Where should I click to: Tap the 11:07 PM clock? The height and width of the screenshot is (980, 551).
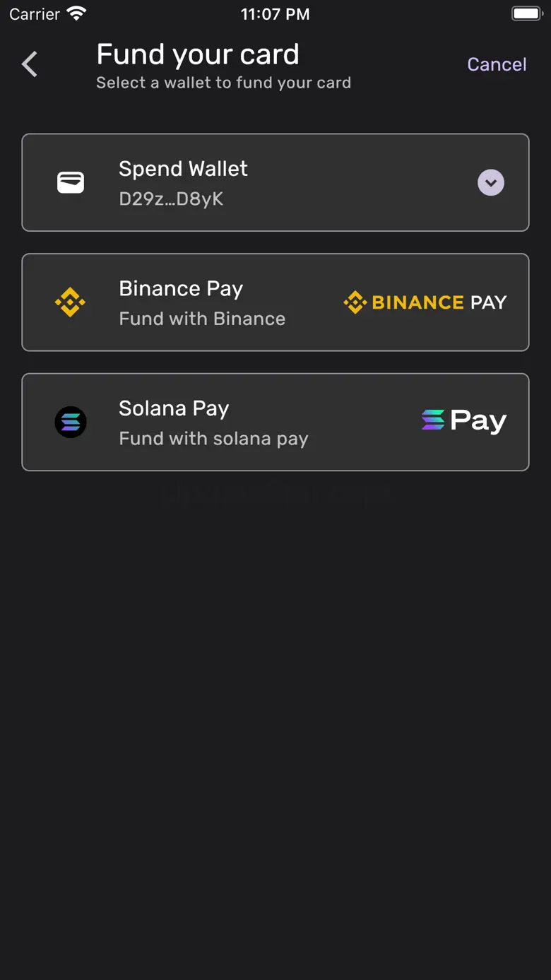(x=275, y=14)
